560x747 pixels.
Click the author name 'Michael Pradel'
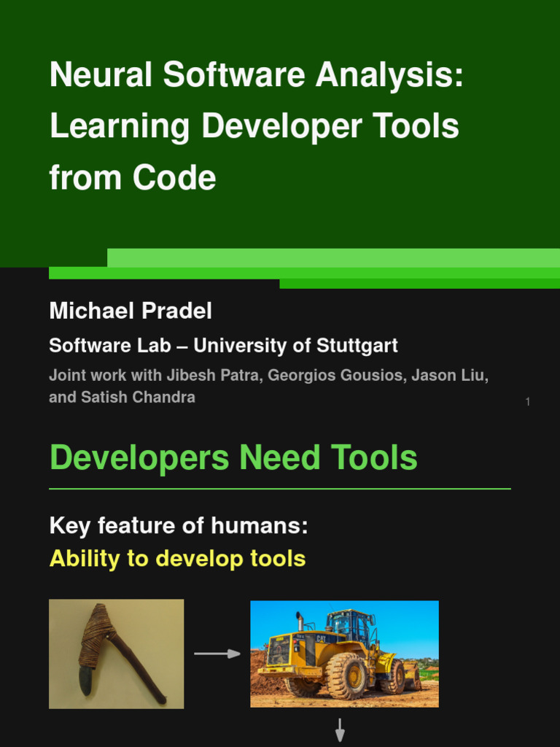click(131, 311)
